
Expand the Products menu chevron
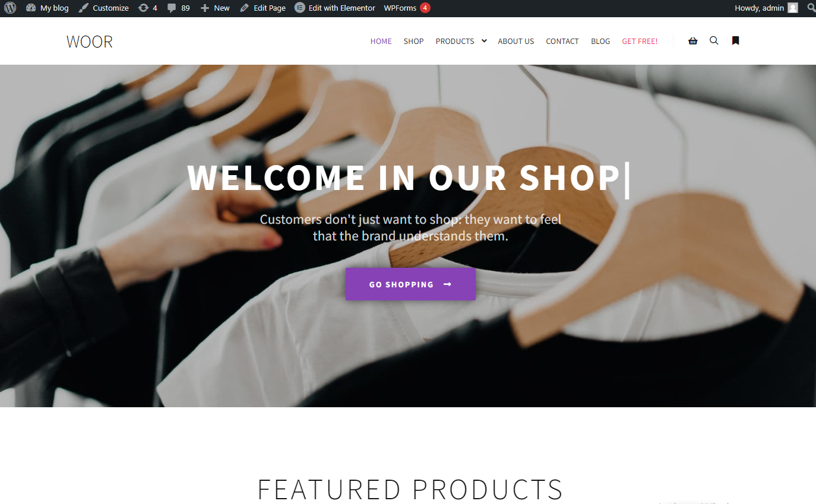pyautogui.click(x=484, y=41)
